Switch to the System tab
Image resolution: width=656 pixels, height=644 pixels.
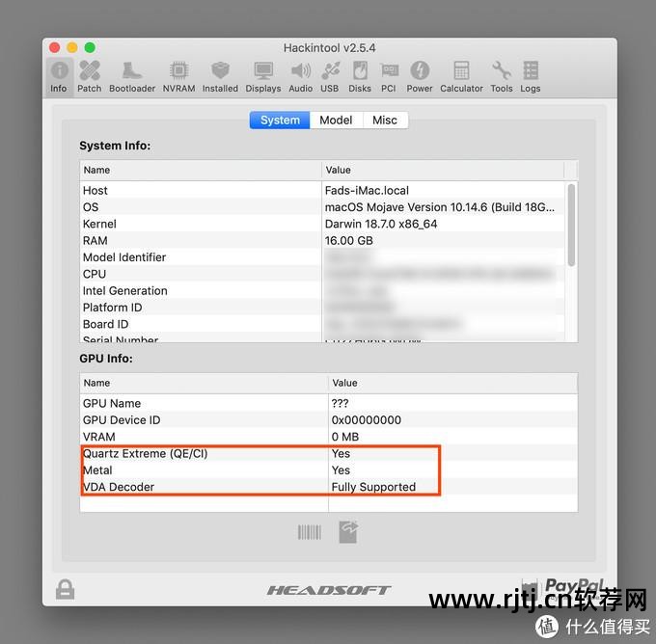pos(280,121)
